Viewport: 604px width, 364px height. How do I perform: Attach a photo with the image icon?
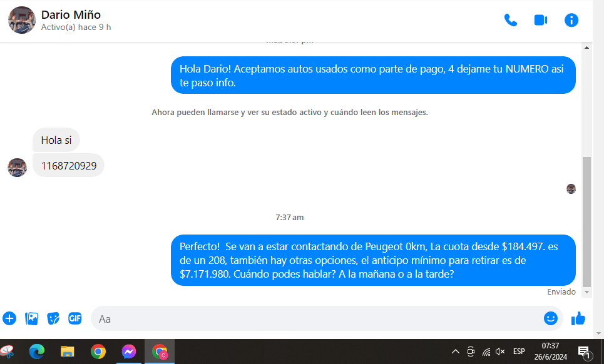pos(31,318)
